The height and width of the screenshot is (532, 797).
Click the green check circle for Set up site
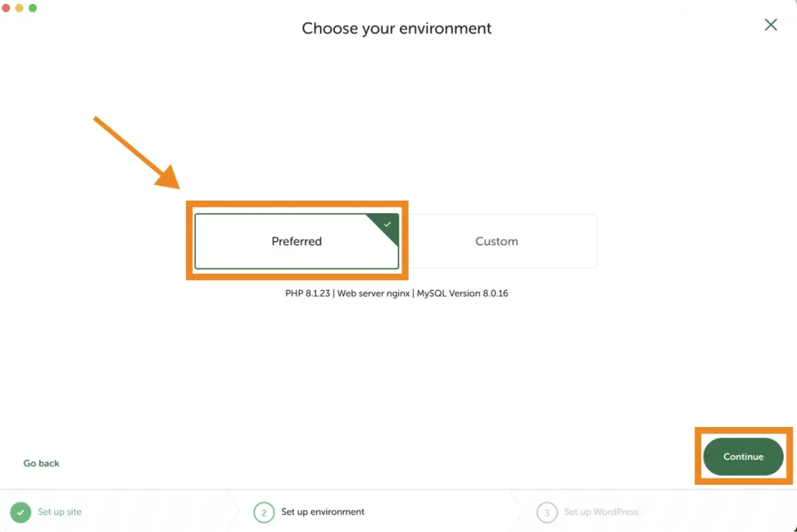coord(20,512)
